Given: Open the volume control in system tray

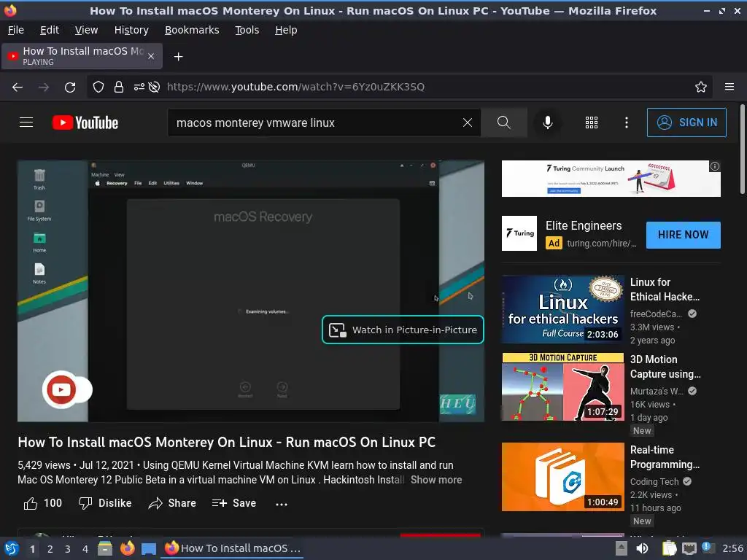Looking at the screenshot, I should pos(642,548).
